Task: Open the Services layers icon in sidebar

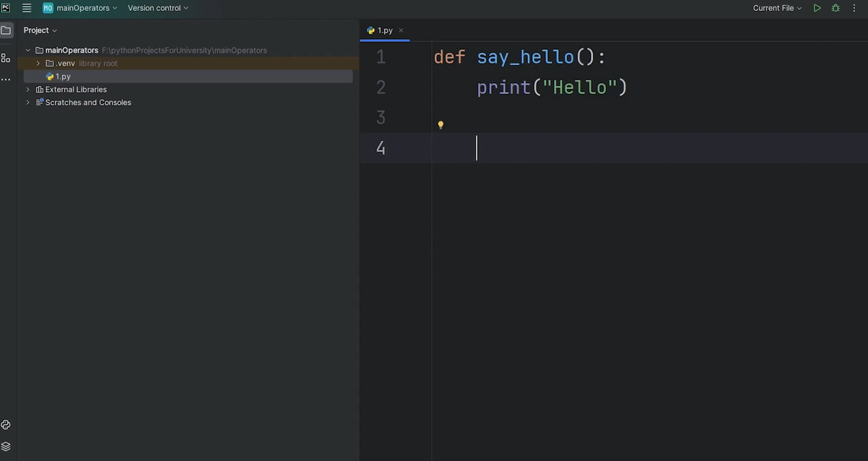Action: click(6, 447)
